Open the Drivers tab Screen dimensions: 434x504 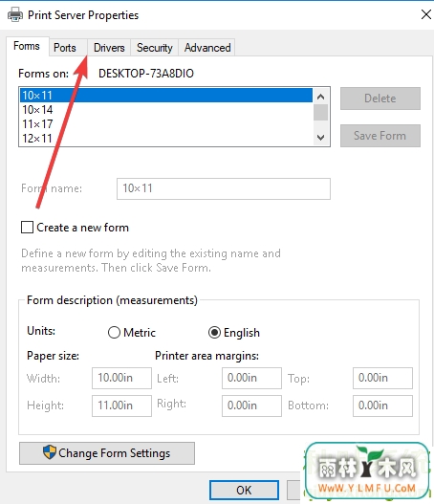(x=109, y=48)
